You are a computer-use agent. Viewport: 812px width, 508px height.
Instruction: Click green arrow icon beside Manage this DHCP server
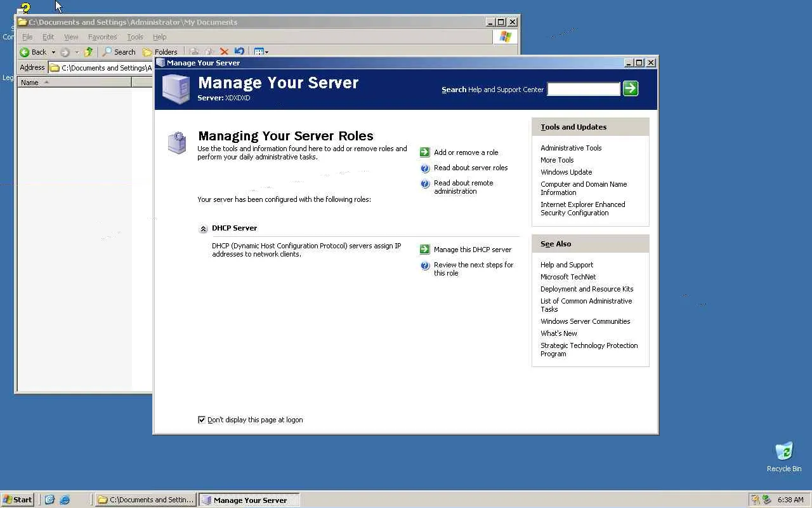(x=425, y=250)
